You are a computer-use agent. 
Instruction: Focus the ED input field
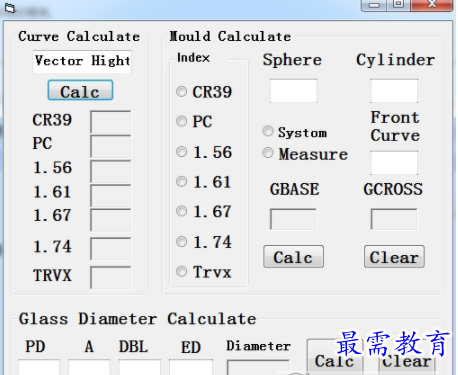click(x=191, y=367)
